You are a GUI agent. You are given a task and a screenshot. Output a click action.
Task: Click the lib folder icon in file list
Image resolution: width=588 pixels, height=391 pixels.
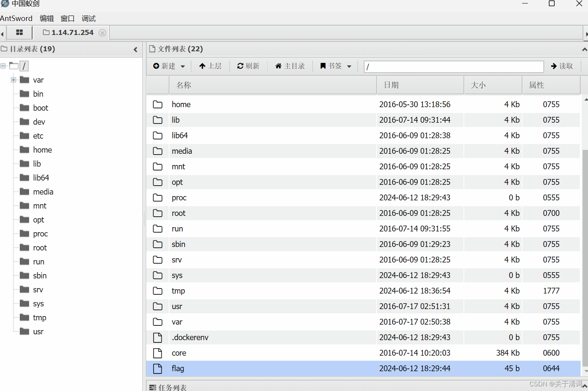[157, 120]
